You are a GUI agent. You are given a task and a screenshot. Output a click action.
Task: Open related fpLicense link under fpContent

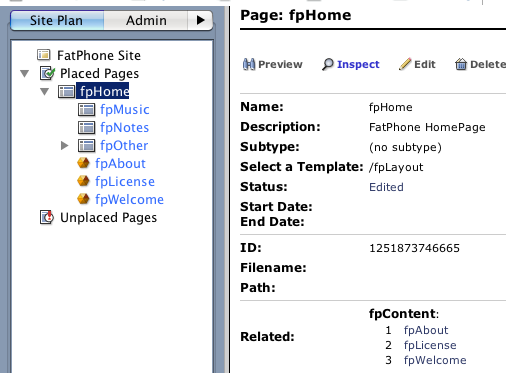coord(430,345)
